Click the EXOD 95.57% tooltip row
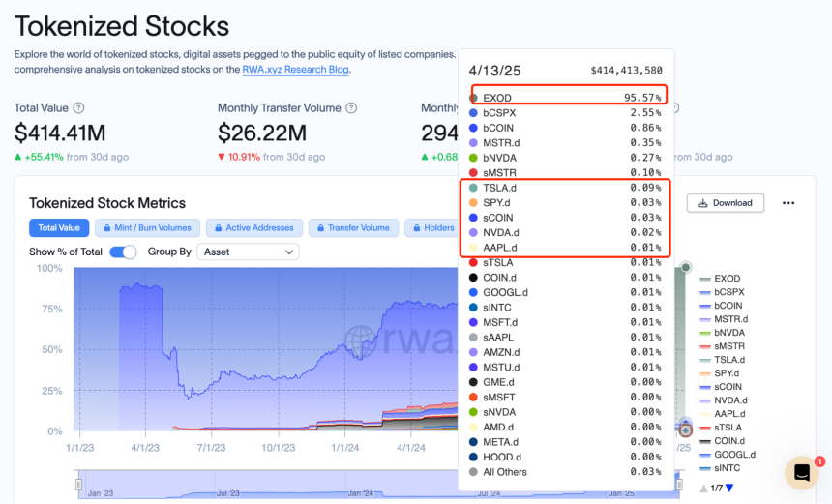832x504 pixels. click(566, 98)
